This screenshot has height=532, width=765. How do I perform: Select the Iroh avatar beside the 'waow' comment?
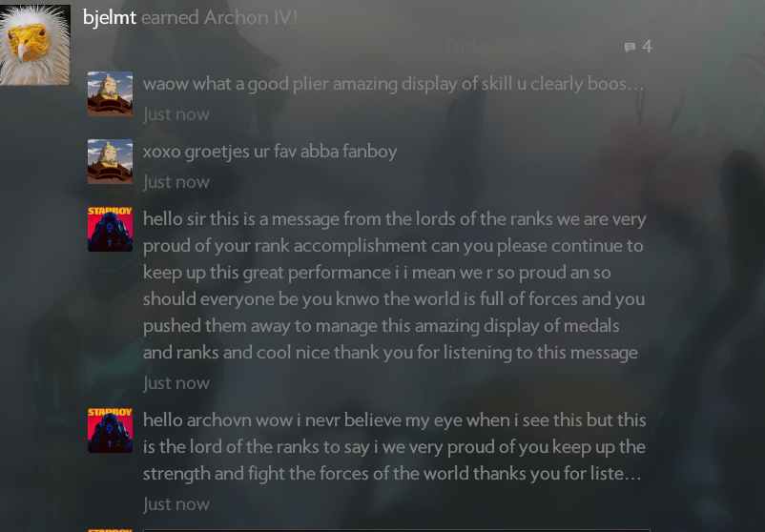pyautogui.click(x=110, y=93)
